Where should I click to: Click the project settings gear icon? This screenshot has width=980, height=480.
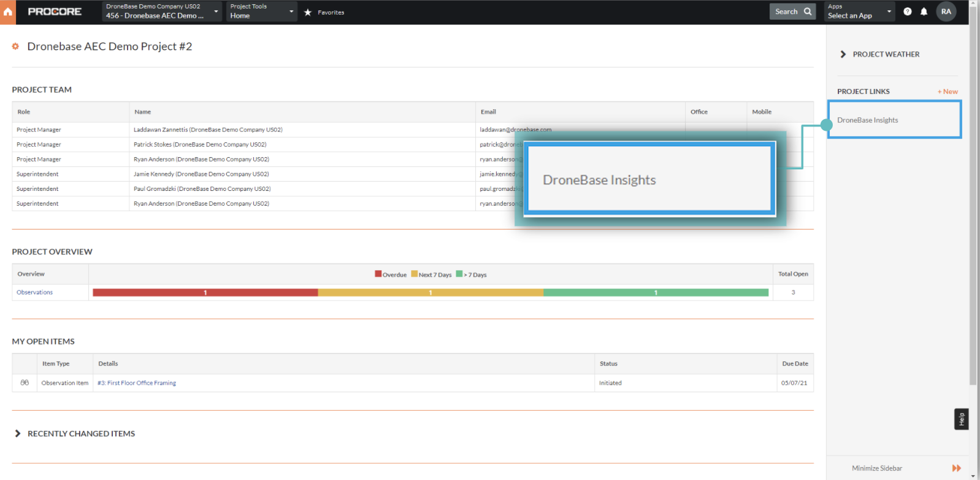[x=16, y=47]
